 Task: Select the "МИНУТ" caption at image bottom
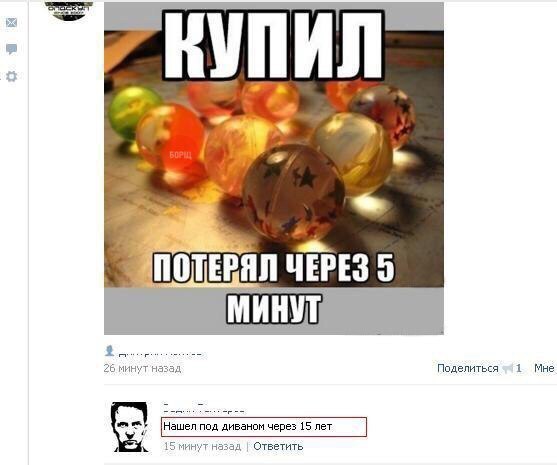click(274, 308)
